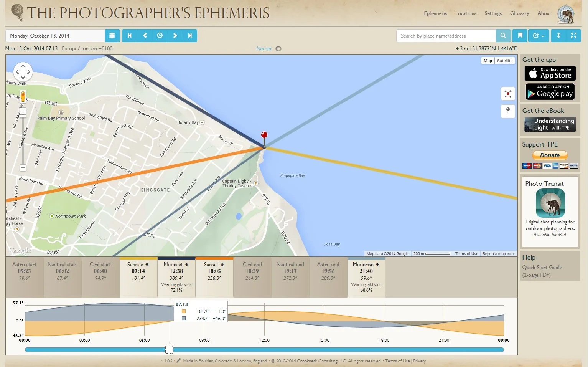Zoom out the map with minus button

(x=23, y=168)
